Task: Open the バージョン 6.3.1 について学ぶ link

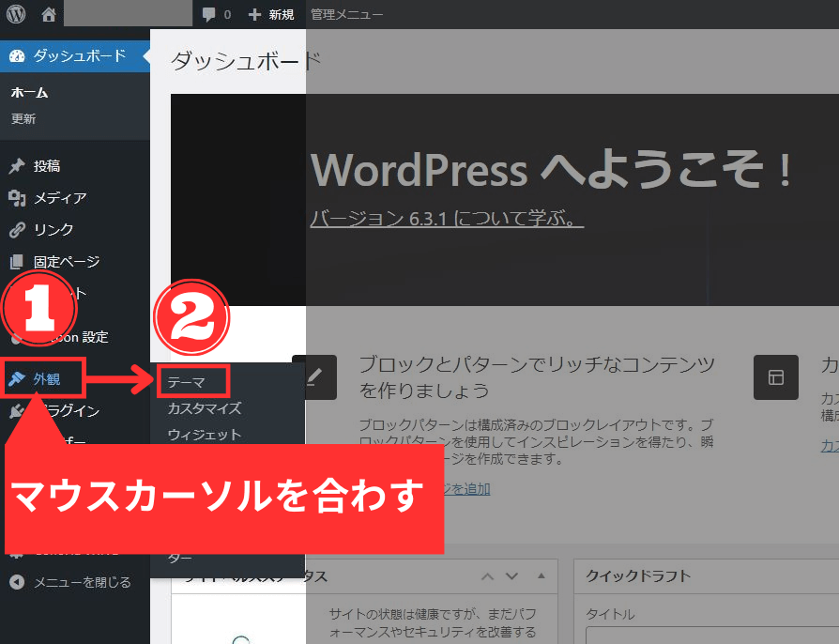Action: pos(447,218)
